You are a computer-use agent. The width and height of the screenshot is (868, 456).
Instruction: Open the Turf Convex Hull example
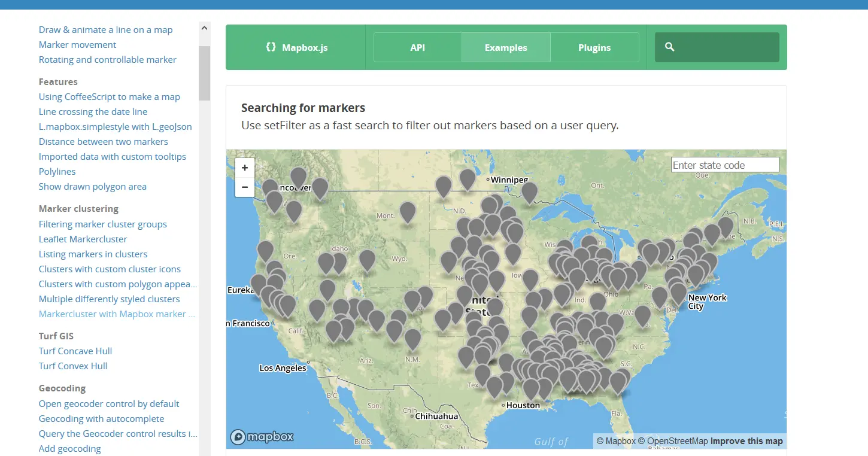pyautogui.click(x=73, y=366)
